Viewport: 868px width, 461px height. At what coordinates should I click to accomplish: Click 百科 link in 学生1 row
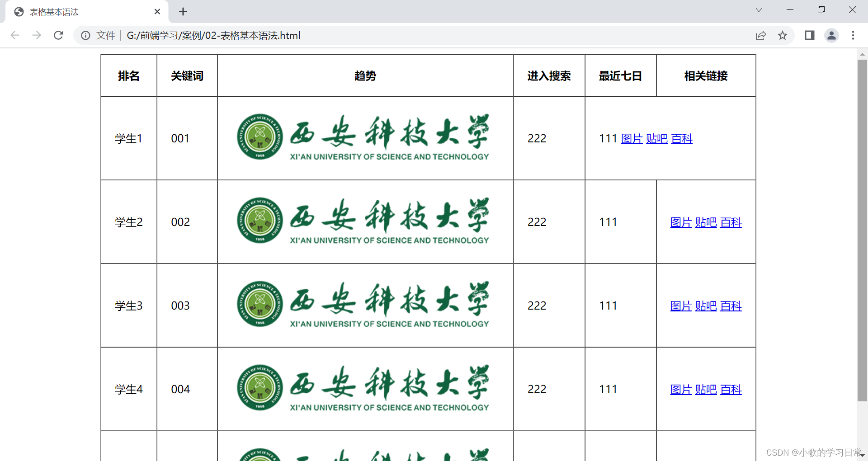click(682, 139)
